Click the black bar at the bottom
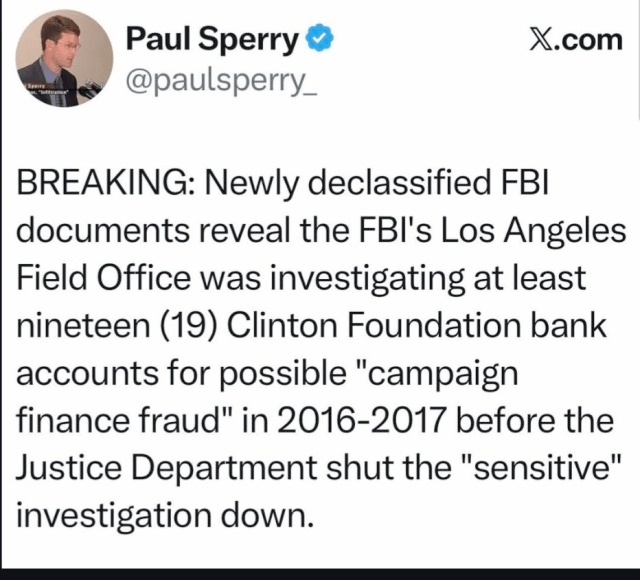The image size is (640, 580). (x=320, y=573)
